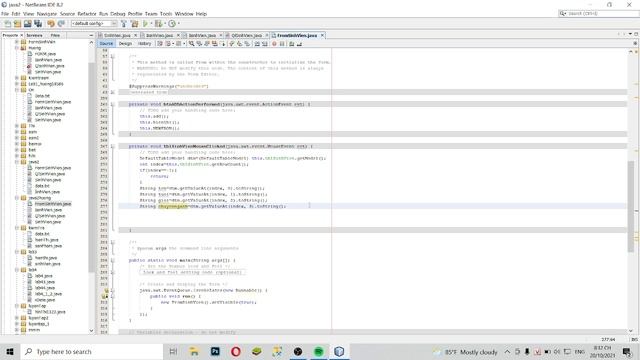The image size is (640, 360).
Task: Open the File menu
Action: pos(4,14)
